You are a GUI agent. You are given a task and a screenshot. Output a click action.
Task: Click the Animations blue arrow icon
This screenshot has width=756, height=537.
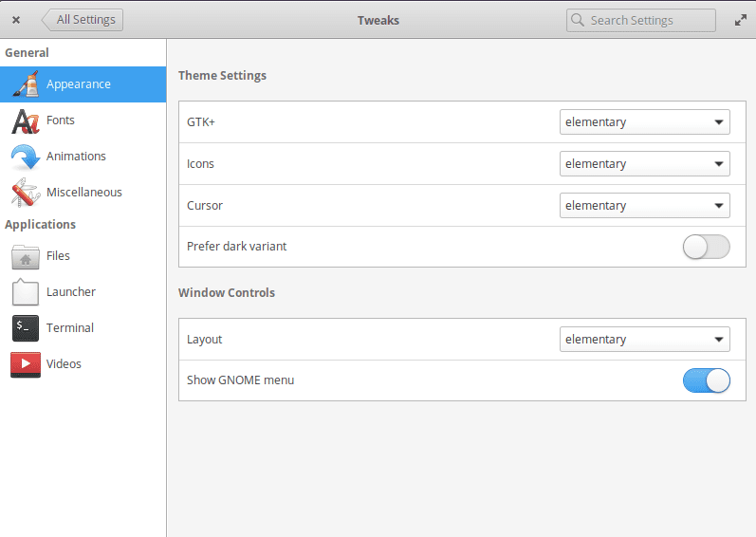(26, 157)
